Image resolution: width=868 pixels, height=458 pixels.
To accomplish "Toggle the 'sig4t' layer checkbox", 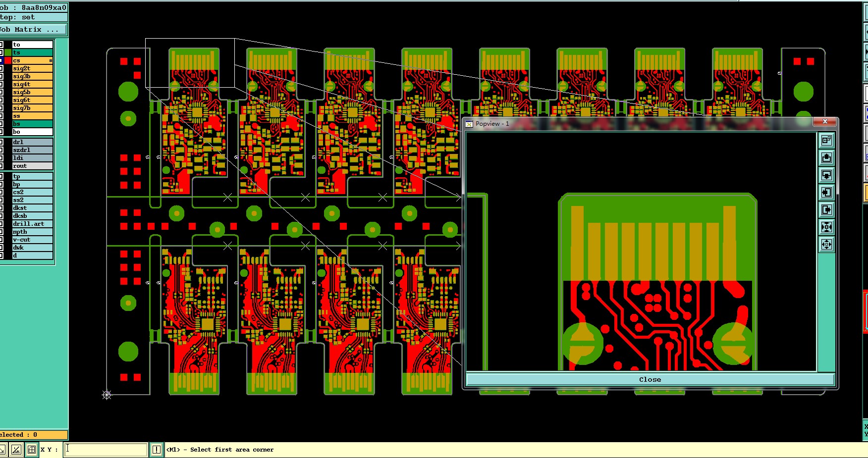I will tap(1, 84).
